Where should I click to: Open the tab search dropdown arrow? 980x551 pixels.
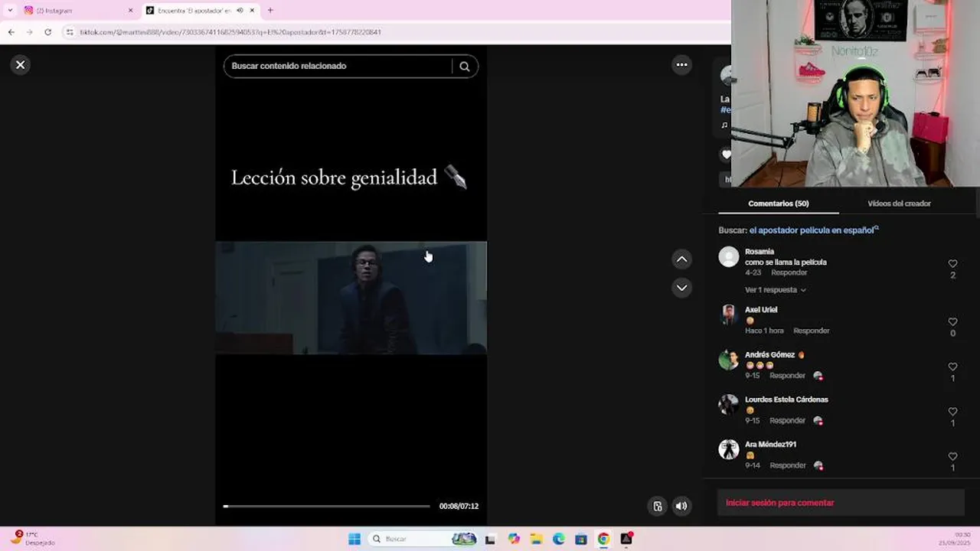coord(10,11)
